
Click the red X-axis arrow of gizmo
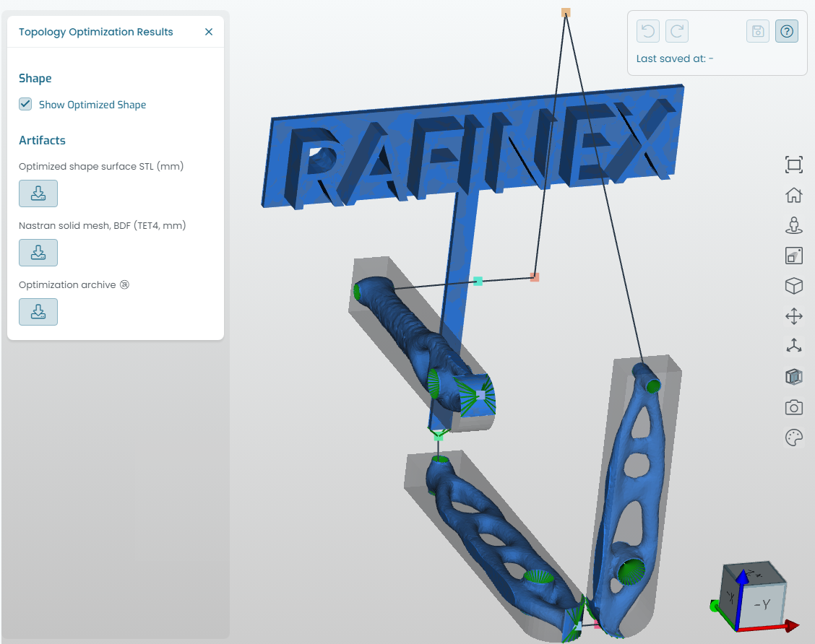pos(792,626)
